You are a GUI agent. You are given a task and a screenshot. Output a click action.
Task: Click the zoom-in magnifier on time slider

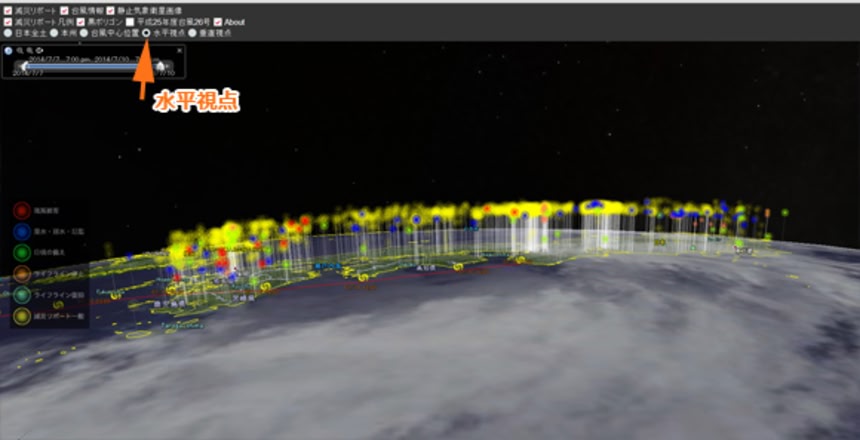coord(20,50)
